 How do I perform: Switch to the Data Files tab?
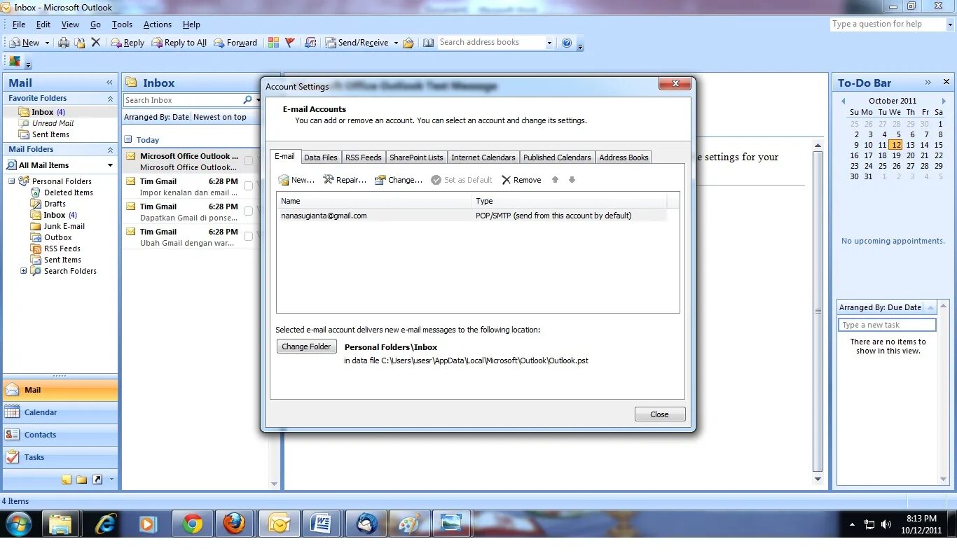coord(321,157)
